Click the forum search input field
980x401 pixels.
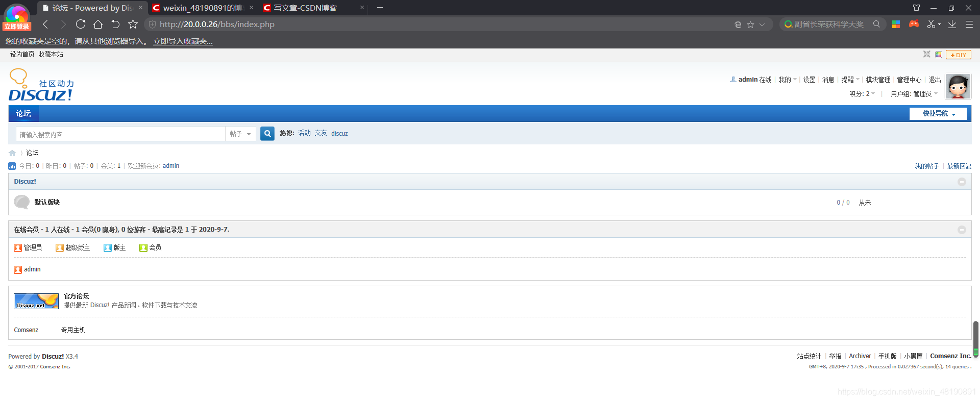[120, 134]
